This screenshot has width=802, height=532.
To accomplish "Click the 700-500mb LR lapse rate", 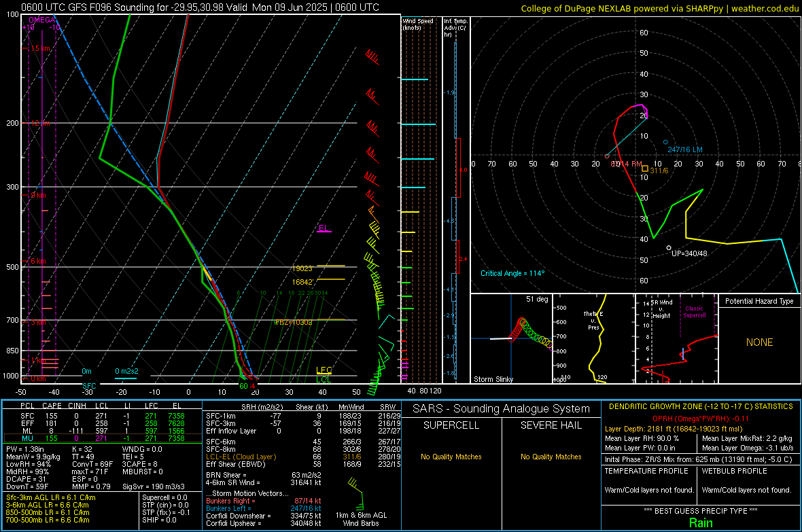I will pos(48,520).
